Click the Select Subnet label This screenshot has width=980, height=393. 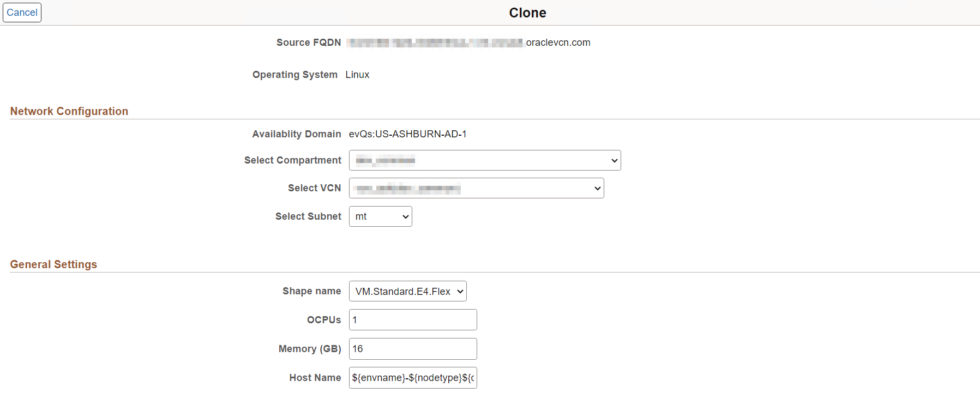(x=308, y=216)
